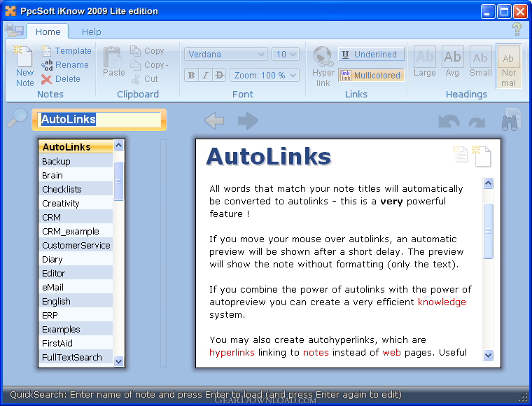
Task: Open the font size 10 dropdown
Action: tap(286, 55)
